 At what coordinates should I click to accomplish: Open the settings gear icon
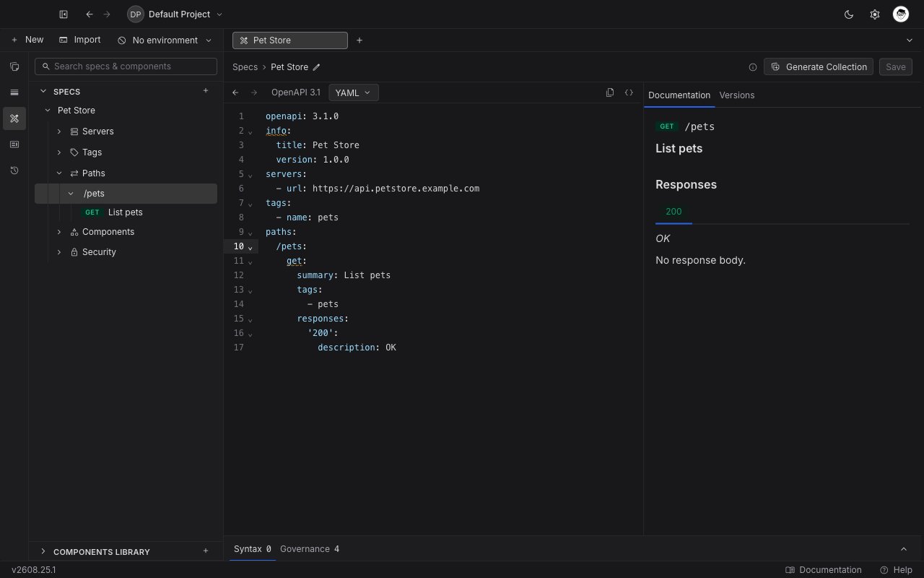click(x=875, y=14)
